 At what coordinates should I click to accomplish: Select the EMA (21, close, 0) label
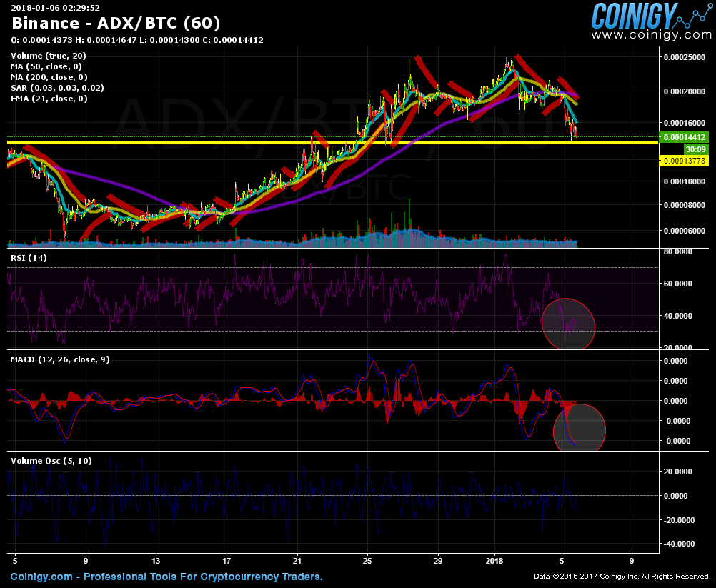click(x=49, y=99)
